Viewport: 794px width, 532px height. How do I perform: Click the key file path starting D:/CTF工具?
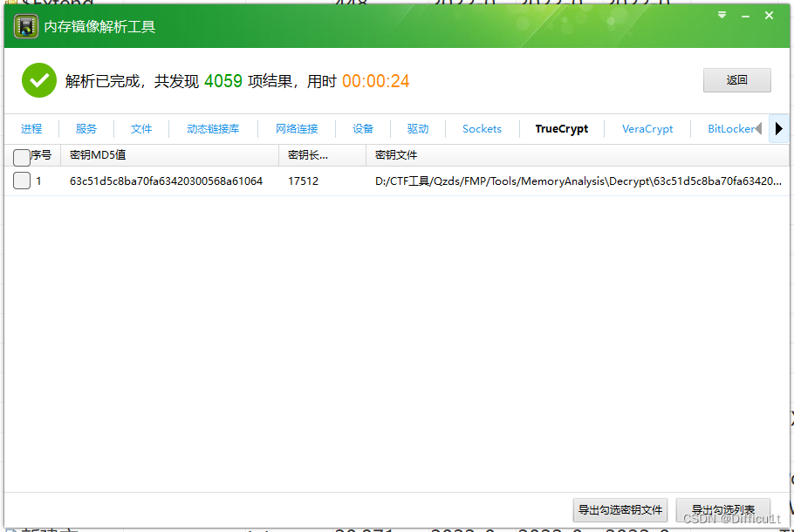(x=578, y=181)
